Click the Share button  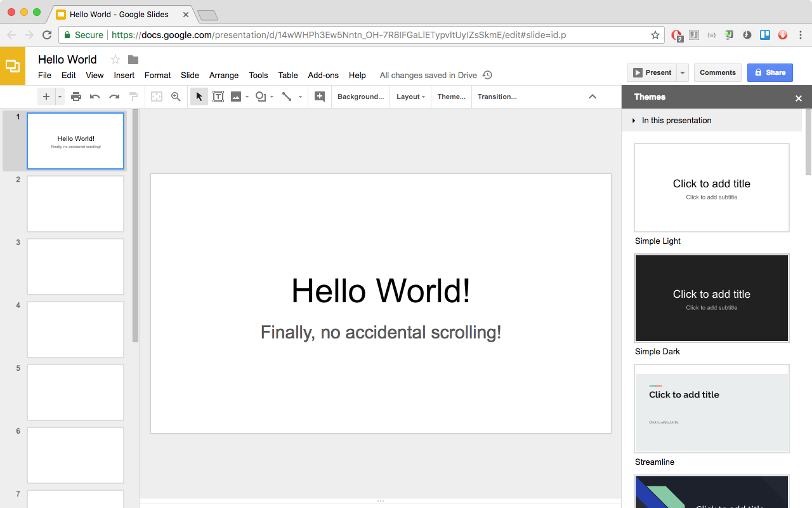click(x=770, y=72)
